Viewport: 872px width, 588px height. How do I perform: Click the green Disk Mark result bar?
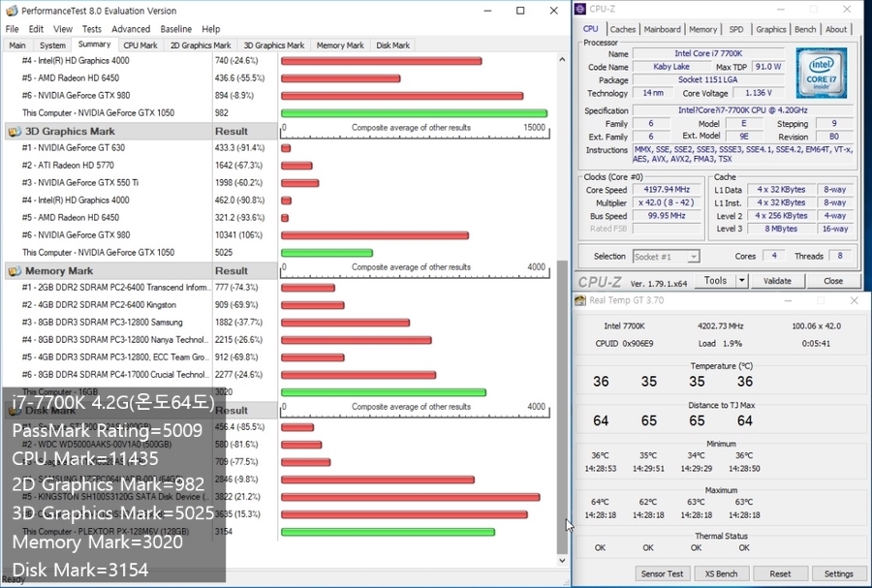(x=389, y=532)
